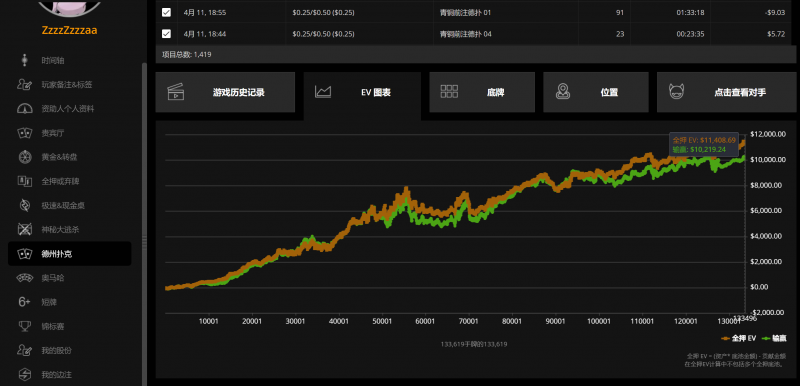The height and width of the screenshot is (386, 800).
Task: Click table name 青铜级注德扑 04
Action: (465, 34)
